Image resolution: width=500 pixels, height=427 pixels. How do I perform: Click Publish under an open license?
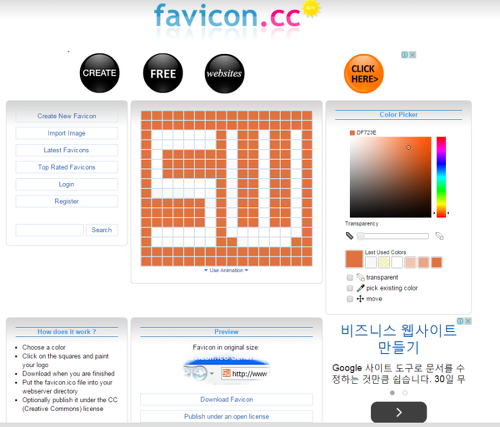click(227, 416)
